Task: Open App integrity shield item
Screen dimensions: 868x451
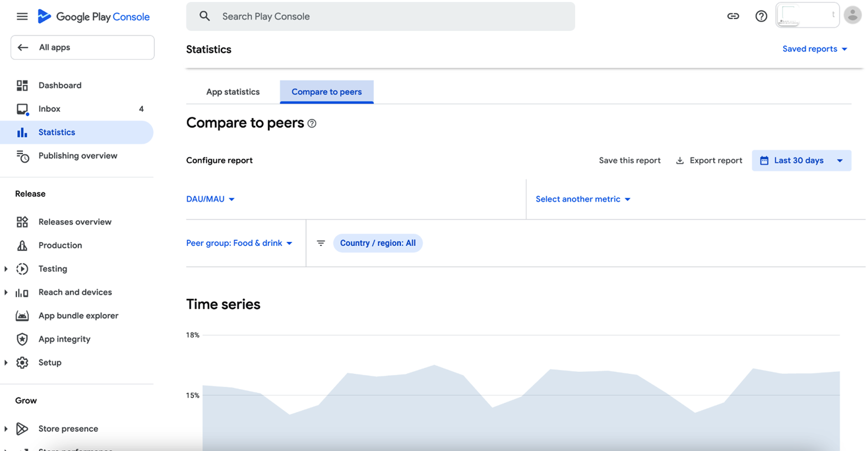Action: pos(64,339)
